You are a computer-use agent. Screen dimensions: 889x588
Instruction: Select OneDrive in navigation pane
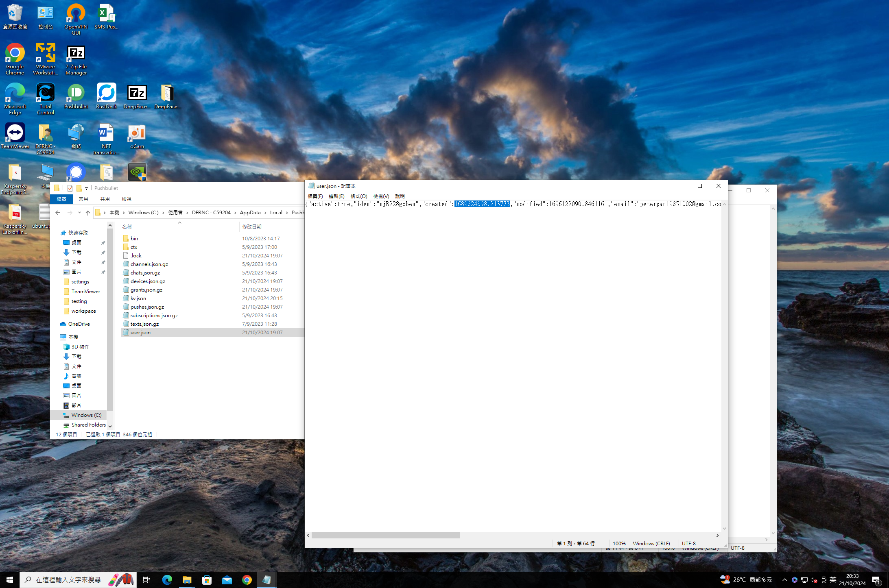click(79, 324)
